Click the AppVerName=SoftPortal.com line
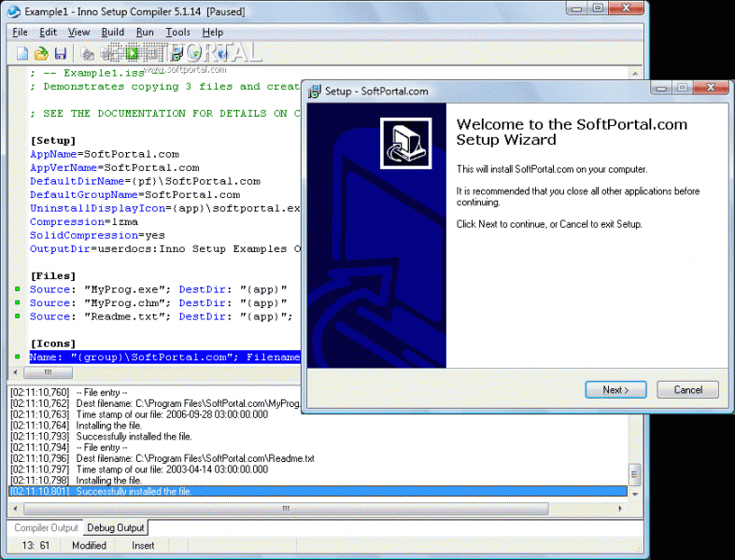Image resolution: width=735 pixels, height=560 pixels. pyautogui.click(x=115, y=168)
